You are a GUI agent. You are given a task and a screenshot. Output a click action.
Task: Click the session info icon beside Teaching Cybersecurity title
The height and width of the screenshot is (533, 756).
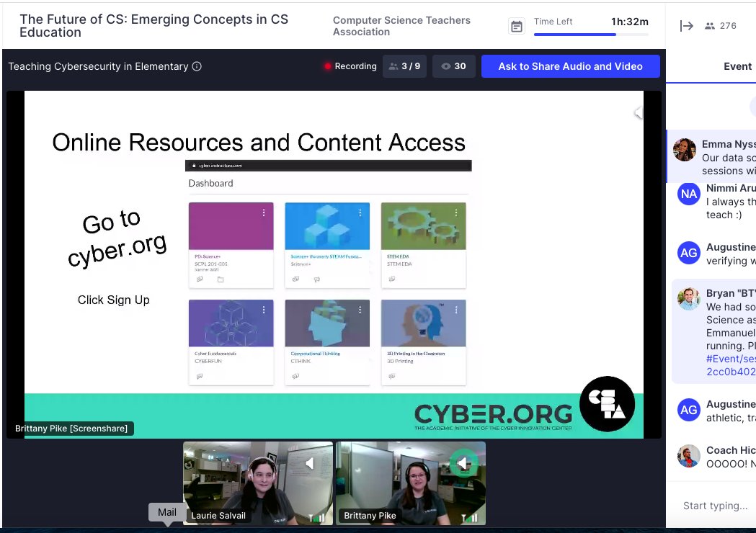[x=197, y=66]
